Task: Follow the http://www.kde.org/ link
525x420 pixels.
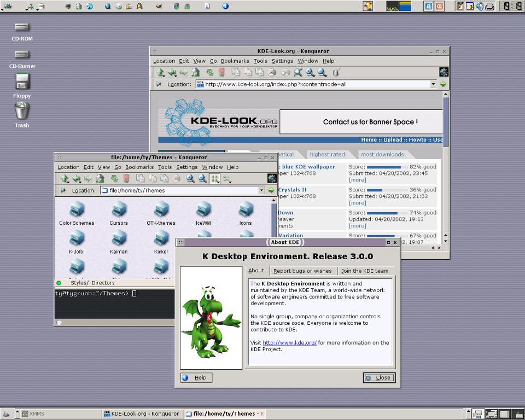Action: 290,343
